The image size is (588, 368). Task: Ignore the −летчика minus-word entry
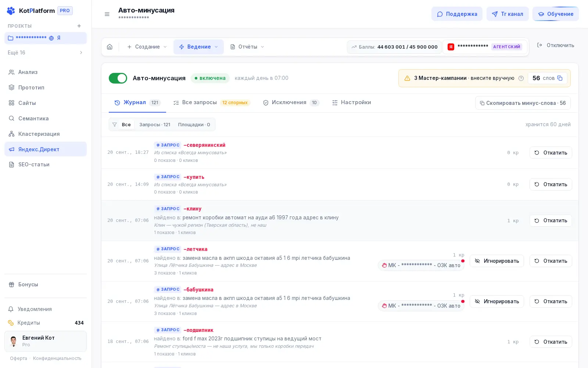(x=496, y=261)
